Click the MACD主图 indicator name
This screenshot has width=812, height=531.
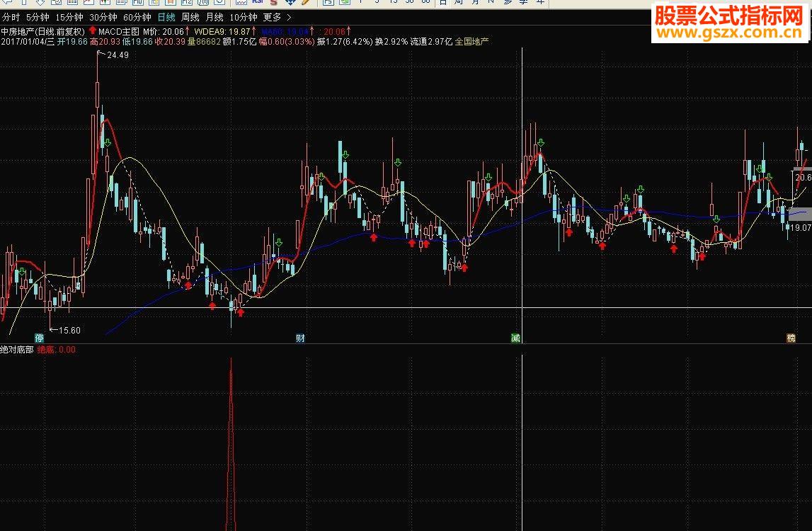[119, 32]
